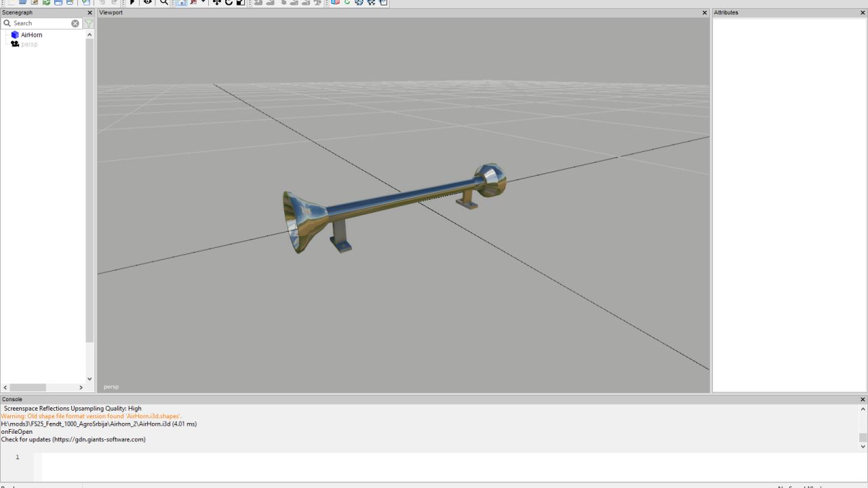Click the air horn model in the viewport
868x488 pixels.
(x=400, y=200)
